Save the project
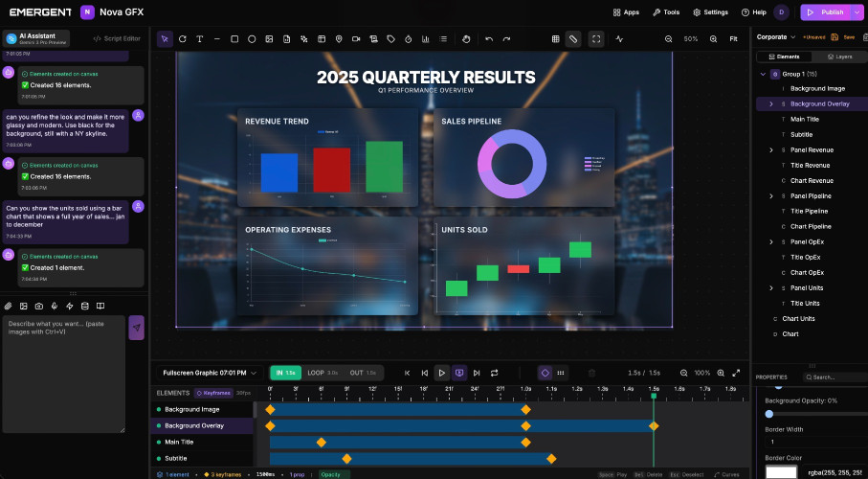The height and width of the screenshot is (479, 868). [843, 37]
